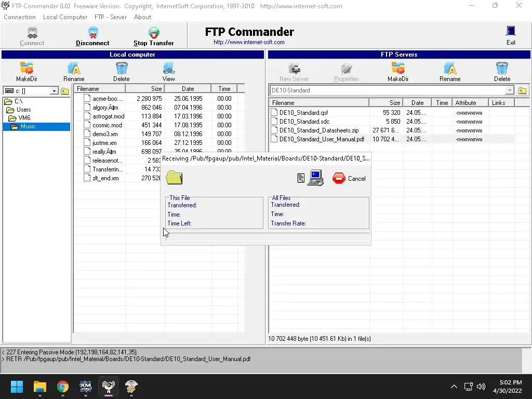
Task: Sort local files by Date column
Action: pos(188,88)
